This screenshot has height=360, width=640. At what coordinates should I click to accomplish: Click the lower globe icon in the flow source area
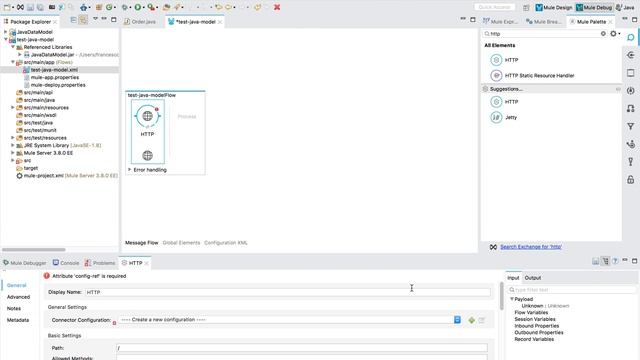[x=147, y=155]
